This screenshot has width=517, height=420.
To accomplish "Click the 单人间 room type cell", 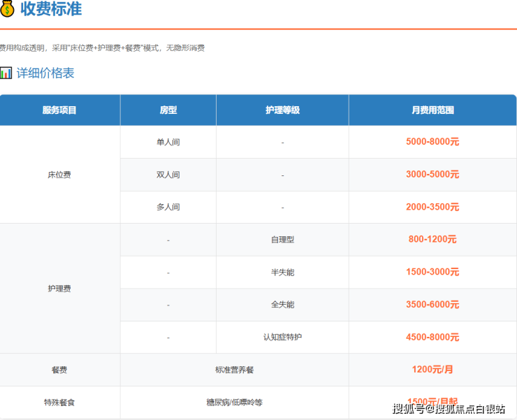I will (x=168, y=142).
